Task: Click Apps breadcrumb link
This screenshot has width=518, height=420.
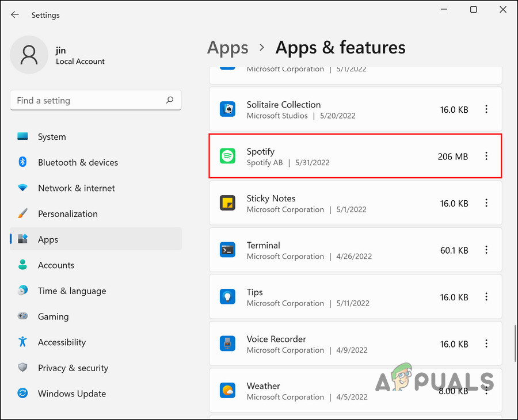Action: (227, 48)
